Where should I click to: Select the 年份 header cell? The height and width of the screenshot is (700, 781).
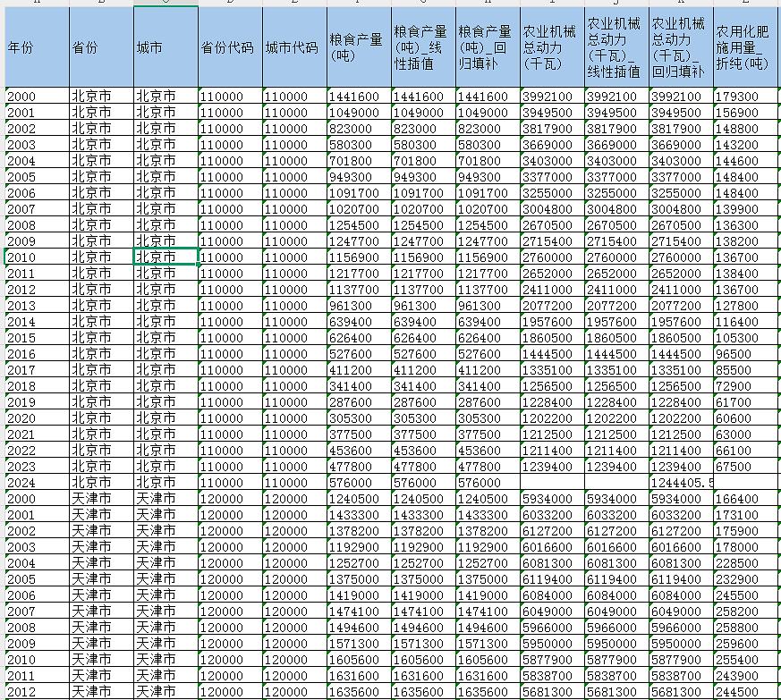(37, 47)
